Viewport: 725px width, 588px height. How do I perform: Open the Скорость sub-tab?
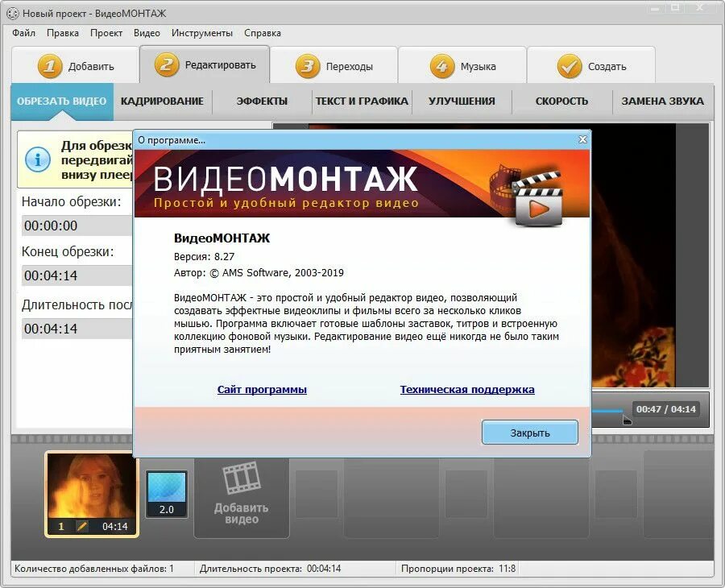(561, 101)
